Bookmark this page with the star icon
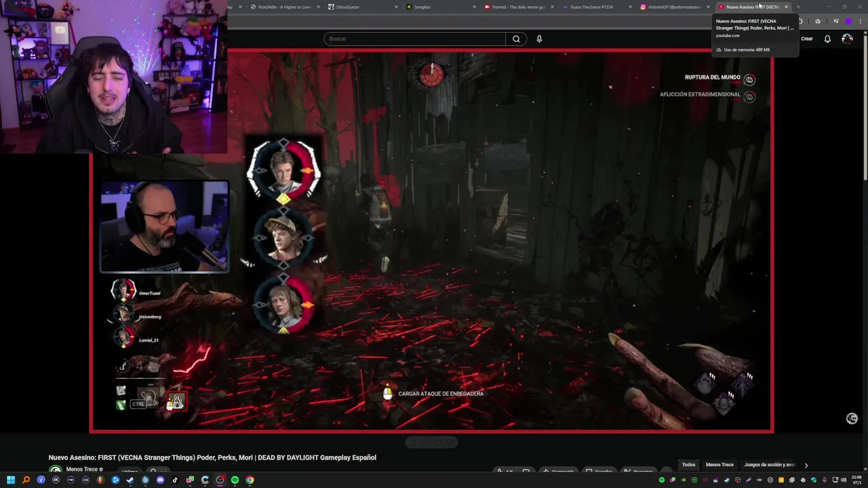 tap(818, 22)
